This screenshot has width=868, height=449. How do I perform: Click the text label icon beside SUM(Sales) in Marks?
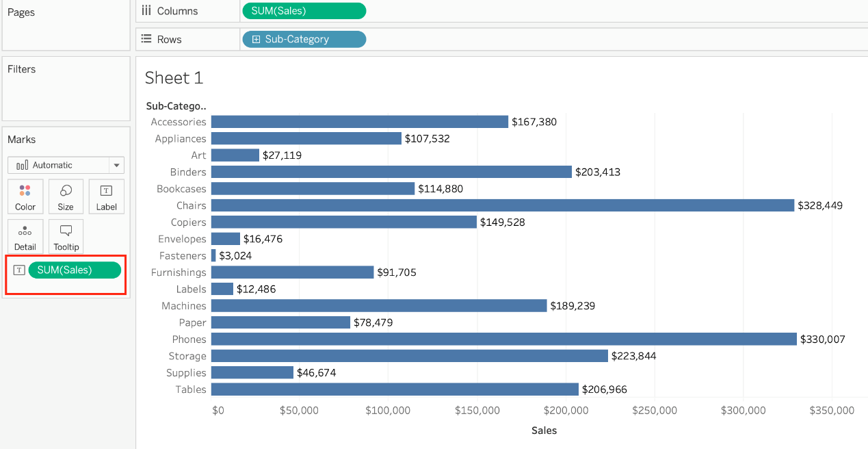pos(19,270)
